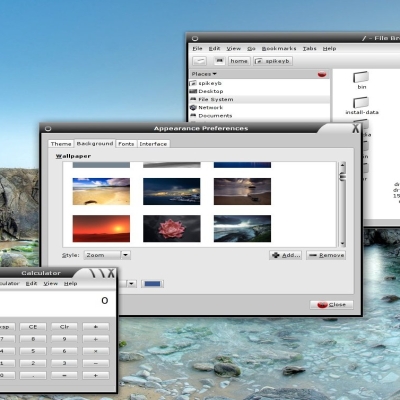Open Go menu in File Browser

[x=251, y=48]
